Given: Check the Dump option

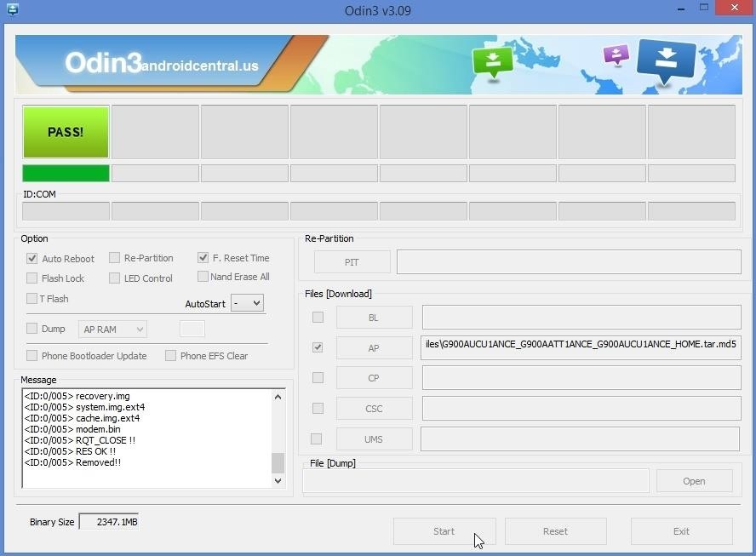Looking at the screenshot, I should (x=31, y=329).
